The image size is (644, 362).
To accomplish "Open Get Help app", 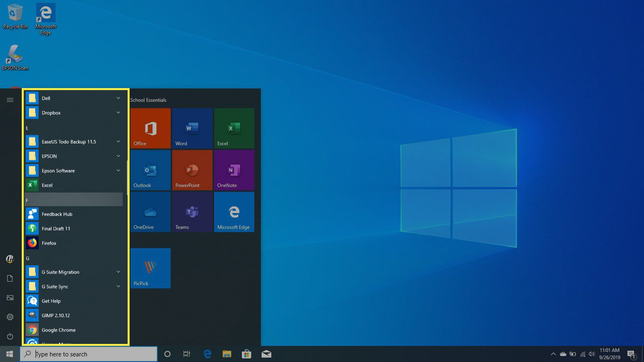I will click(74, 301).
